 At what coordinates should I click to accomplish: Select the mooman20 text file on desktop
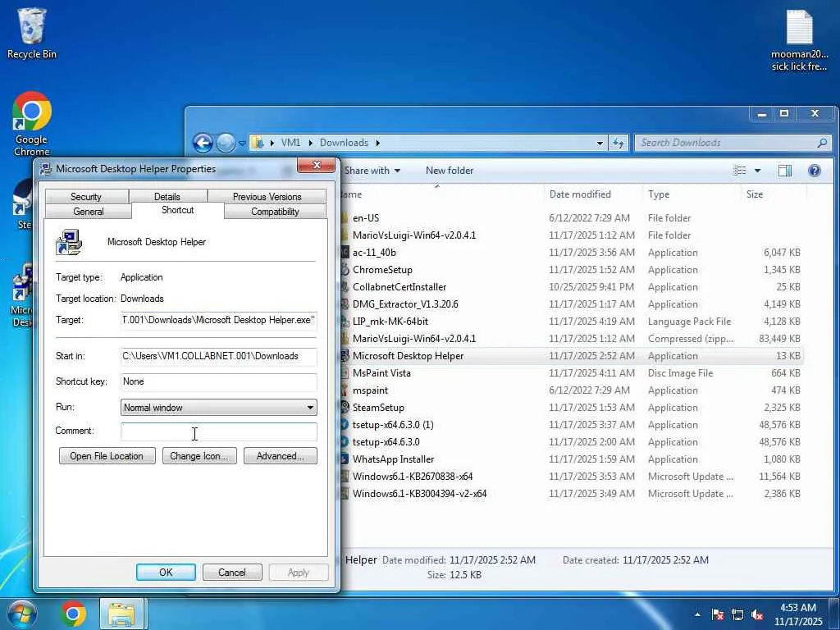pyautogui.click(x=799, y=40)
